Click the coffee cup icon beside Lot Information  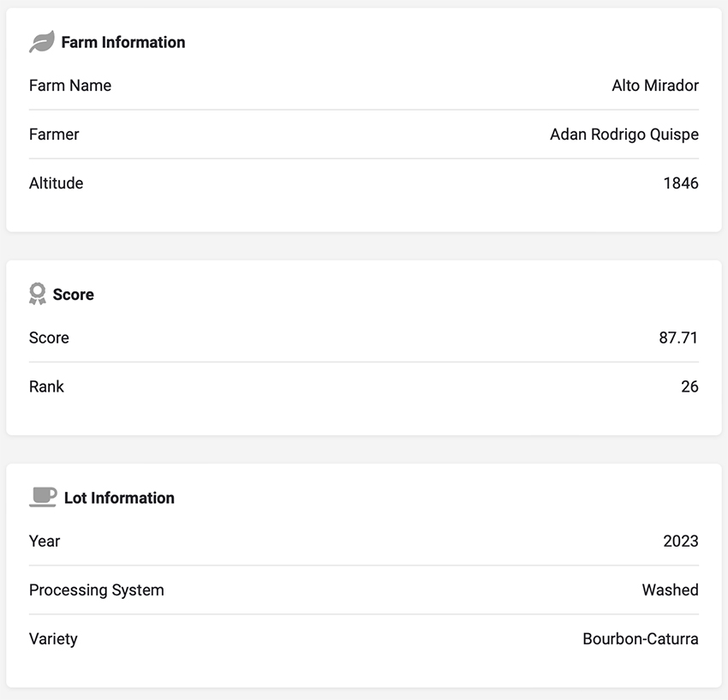43,497
